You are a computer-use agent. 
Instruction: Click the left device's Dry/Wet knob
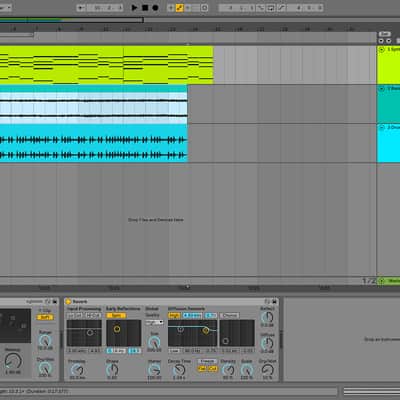pyautogui.click(x=45, y=368)
